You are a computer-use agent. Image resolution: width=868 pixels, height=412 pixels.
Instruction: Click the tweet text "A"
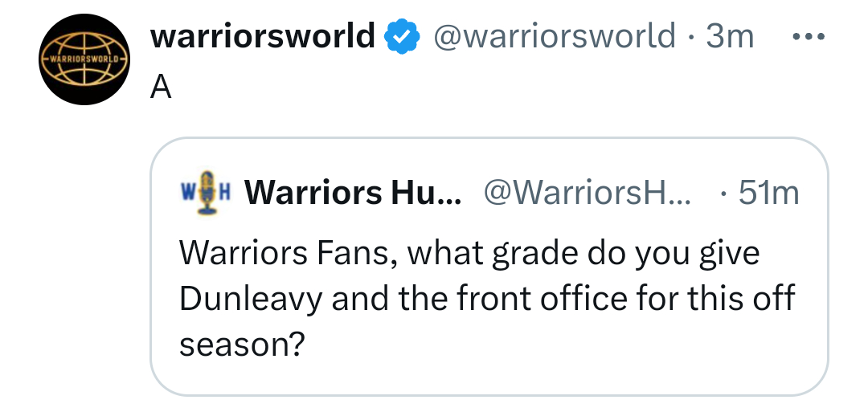point(161,88)
